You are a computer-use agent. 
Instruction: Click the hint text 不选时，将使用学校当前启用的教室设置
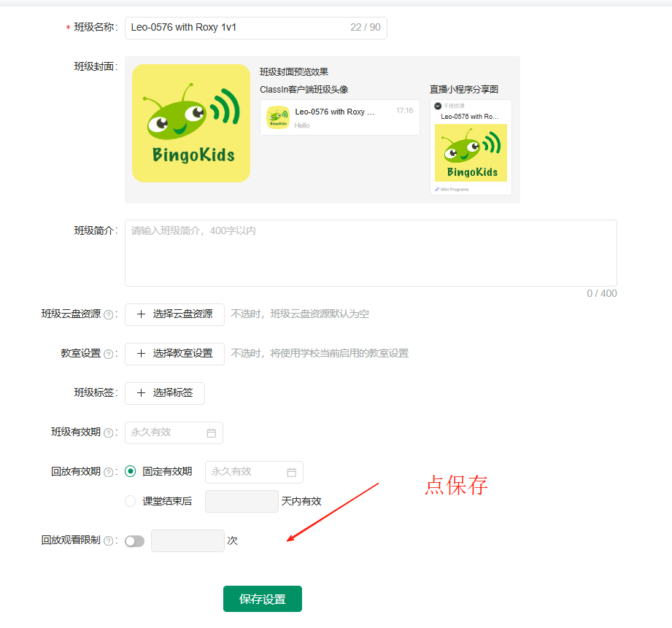click(320, 354)
